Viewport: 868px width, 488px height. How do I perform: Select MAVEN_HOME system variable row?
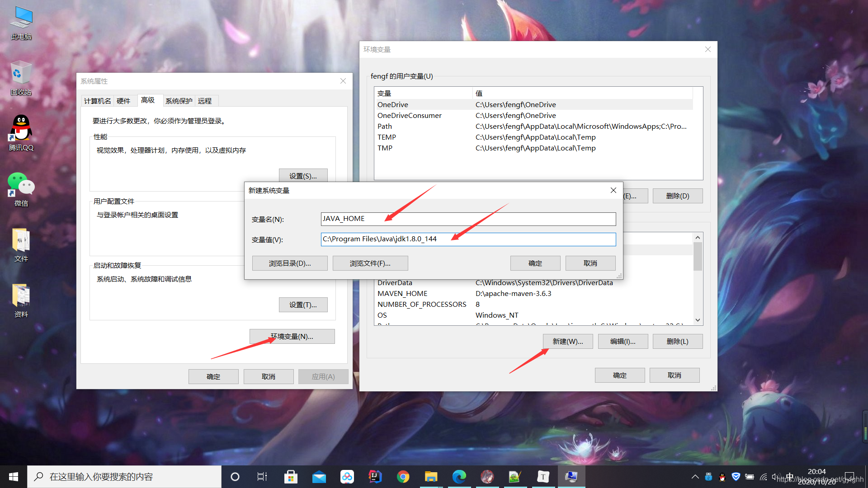tap(402, 294)
